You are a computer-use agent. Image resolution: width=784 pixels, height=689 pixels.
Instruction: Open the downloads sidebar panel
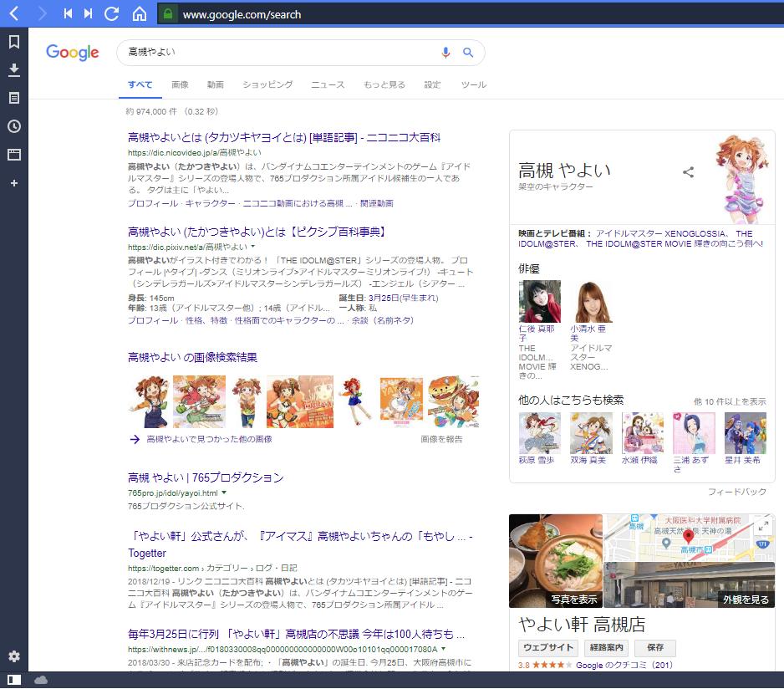[14, 70]
